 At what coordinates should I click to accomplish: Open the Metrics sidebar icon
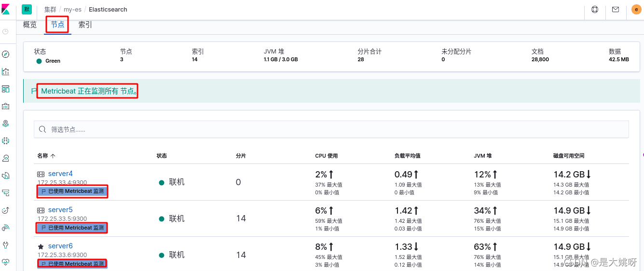(x=6, y=158)
